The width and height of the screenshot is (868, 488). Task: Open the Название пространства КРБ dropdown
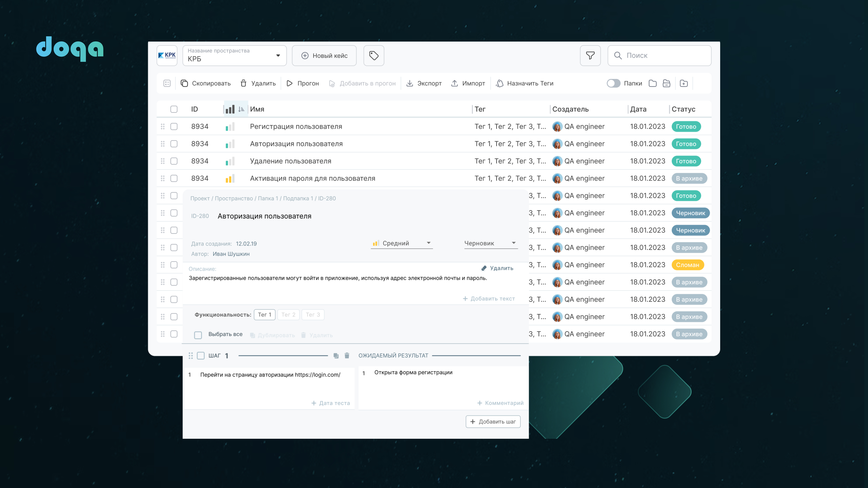[235, 56]
